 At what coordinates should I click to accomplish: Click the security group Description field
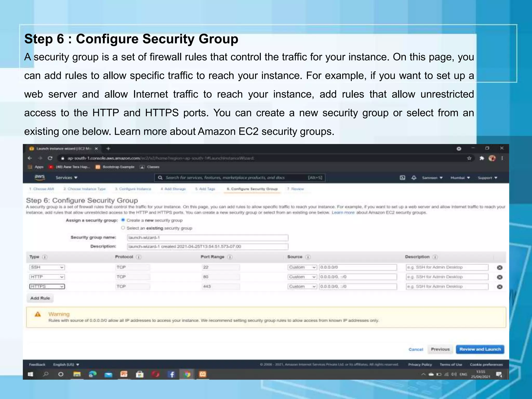[x=208, y=247]
